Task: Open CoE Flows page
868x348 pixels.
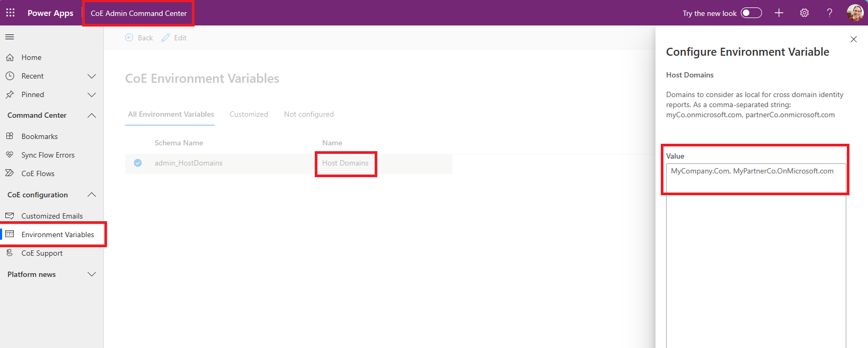Action: (38, 173)
